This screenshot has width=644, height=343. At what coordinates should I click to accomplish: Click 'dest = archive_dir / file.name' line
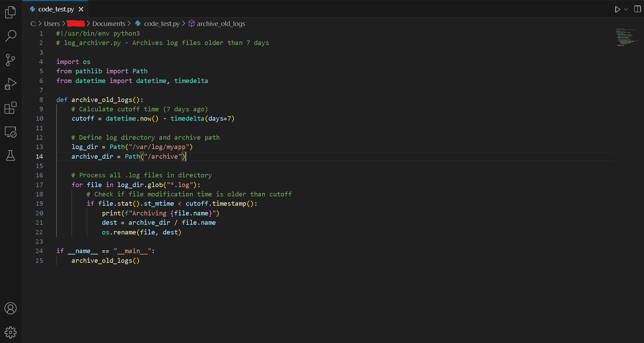[x=159, y=223]
